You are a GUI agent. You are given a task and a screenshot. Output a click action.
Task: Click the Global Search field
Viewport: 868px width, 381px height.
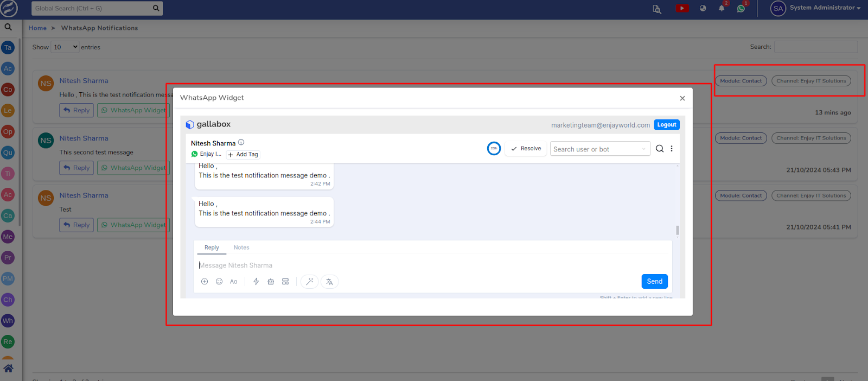[x=90, y=8]
